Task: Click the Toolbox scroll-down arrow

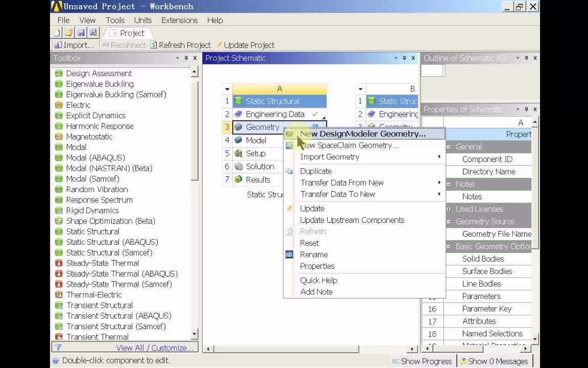Action: click(x=194, y=334)
